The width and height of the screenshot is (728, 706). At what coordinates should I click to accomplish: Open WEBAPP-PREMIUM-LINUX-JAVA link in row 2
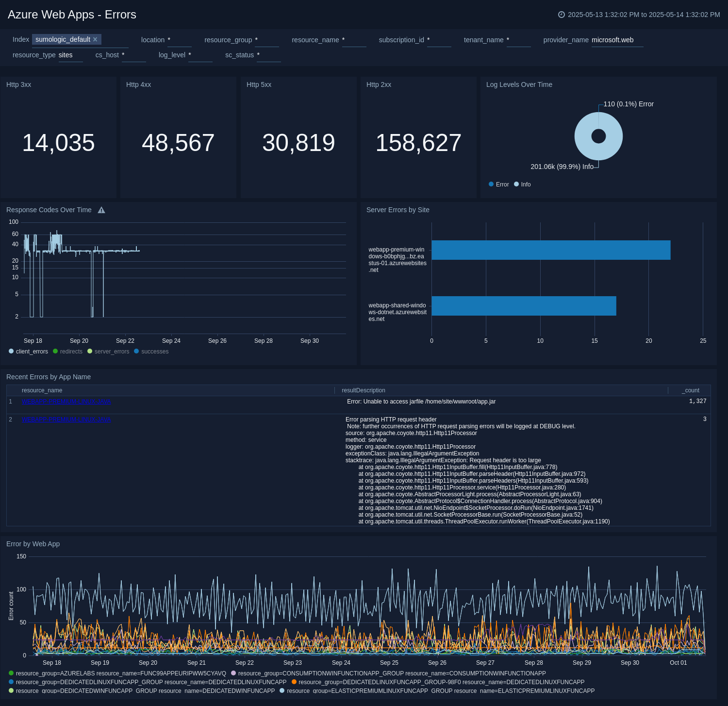pyautogui.click(x=66, y=420)
